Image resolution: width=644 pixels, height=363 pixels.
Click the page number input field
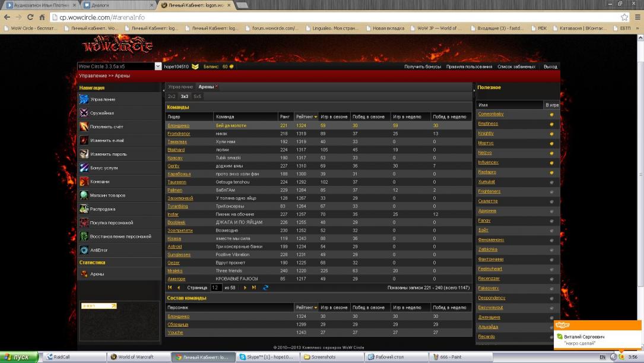216,288
